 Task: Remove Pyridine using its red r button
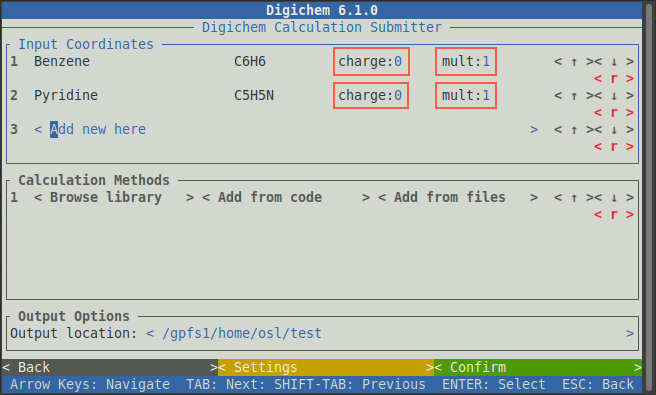pyautogui.click(x=614, y=113)
